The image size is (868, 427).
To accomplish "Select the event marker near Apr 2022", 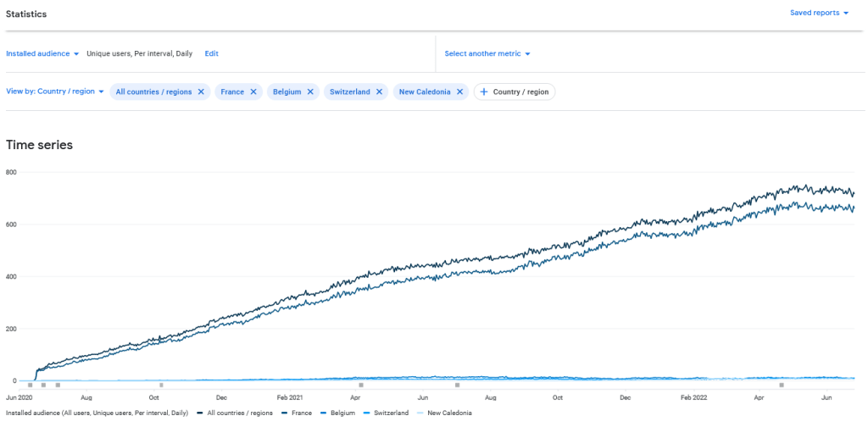I will 782,385.
